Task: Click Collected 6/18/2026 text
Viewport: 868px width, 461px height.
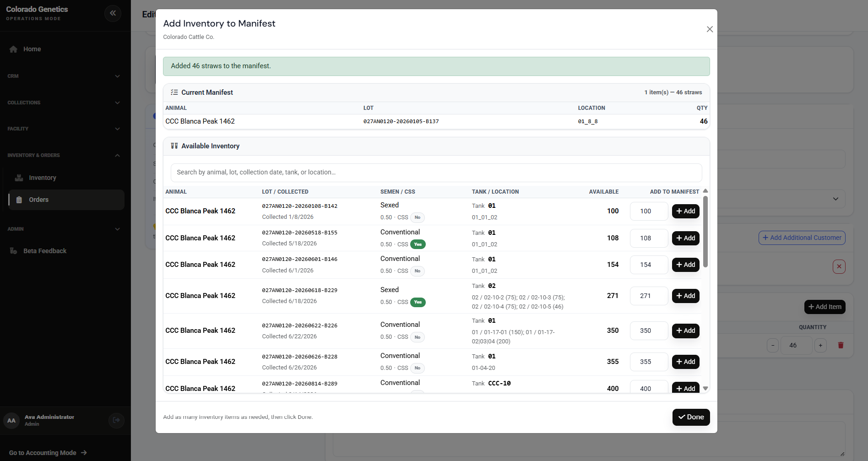Action: 289,301
